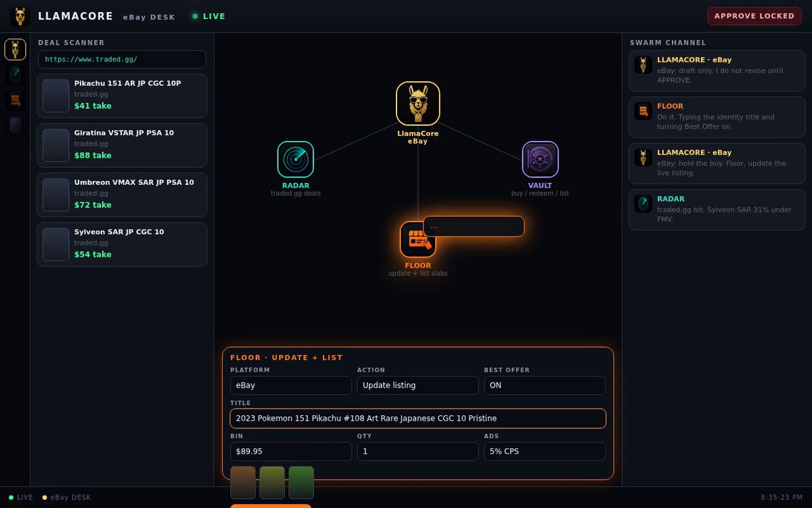Screen dimensions: 812x508
Task: Open the Radar icon in the left sidebar
Action: point(16,75)
